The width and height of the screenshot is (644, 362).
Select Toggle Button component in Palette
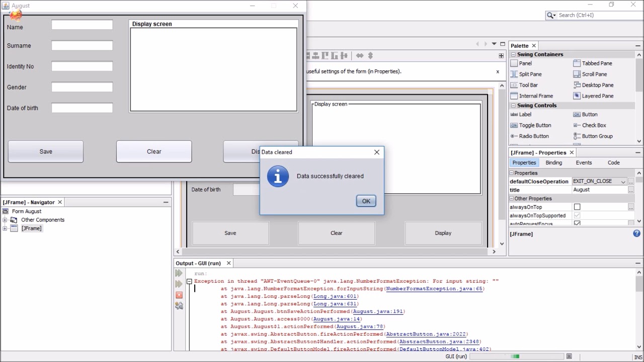click(531, 125)
